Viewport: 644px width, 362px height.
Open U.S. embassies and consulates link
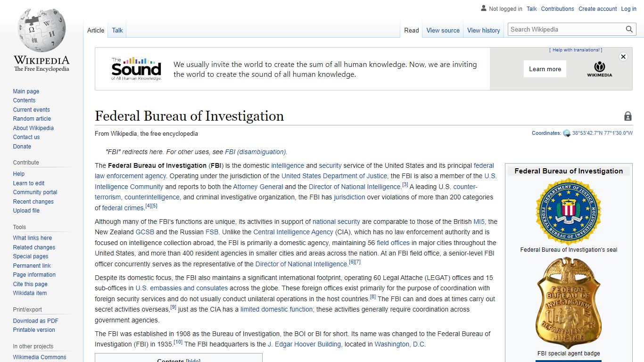(x=182, y=288)
